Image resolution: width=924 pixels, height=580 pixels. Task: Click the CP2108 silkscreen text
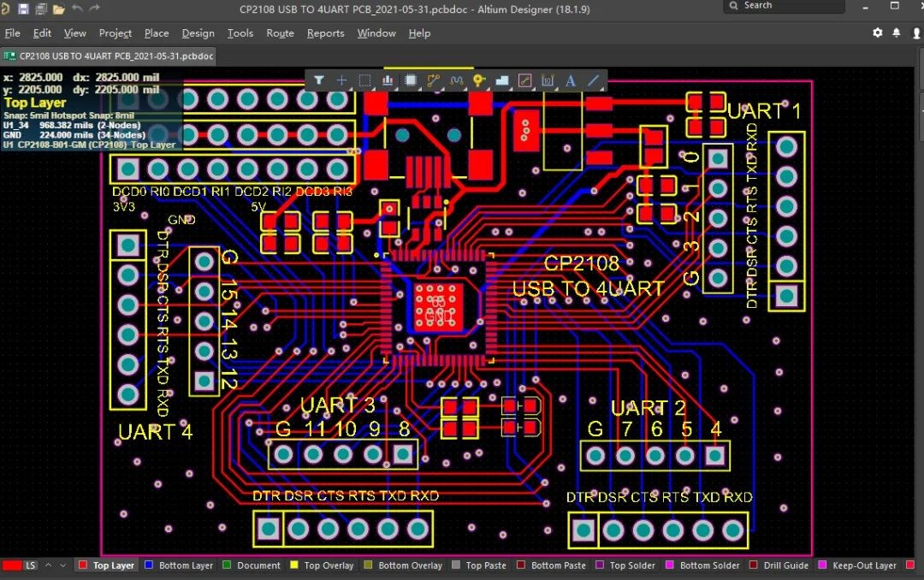[582, 263]
